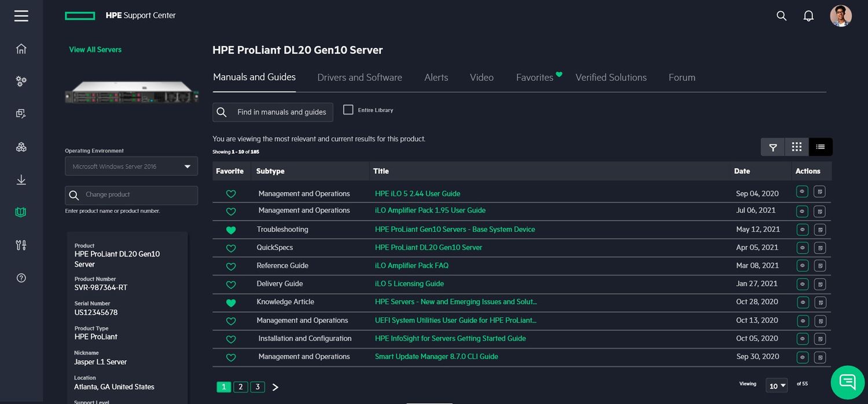Open the live chat bubble
Image resolution: width=868 pixels, height=404 pixels.
(x=848, y=382)
